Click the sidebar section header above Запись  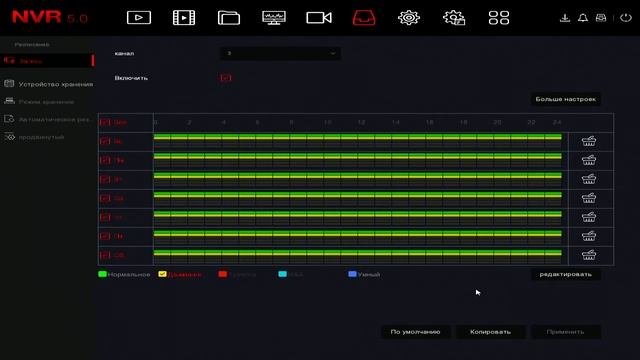pos(32,44)
